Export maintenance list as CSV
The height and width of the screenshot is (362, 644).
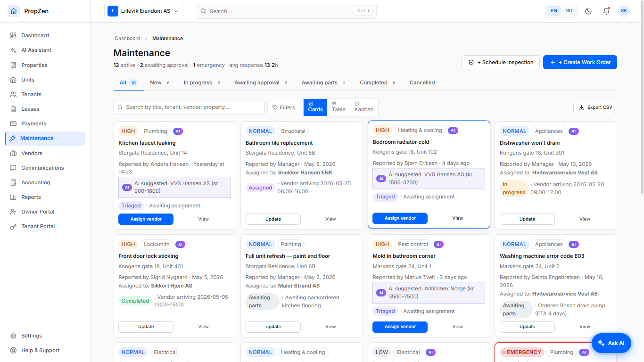[595, 107]
